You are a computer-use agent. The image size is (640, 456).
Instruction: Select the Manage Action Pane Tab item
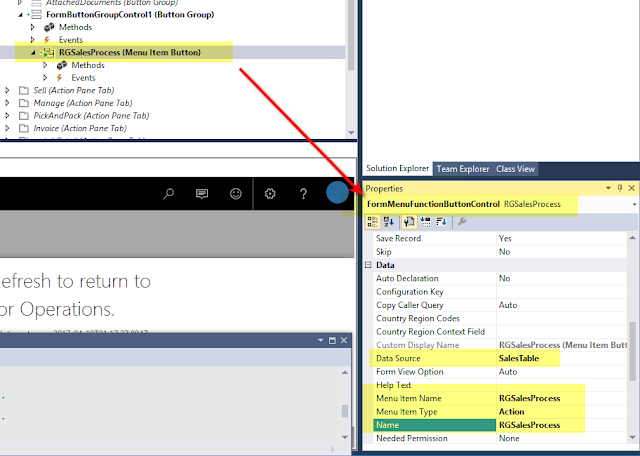(x=82, y=103)
